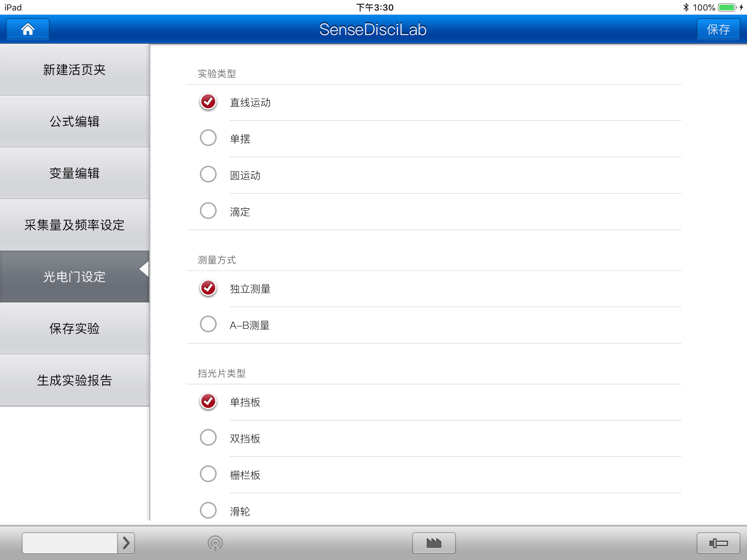Select 滴定 radio button
Screen dimensions: 747x560
(x=208, y=211)
